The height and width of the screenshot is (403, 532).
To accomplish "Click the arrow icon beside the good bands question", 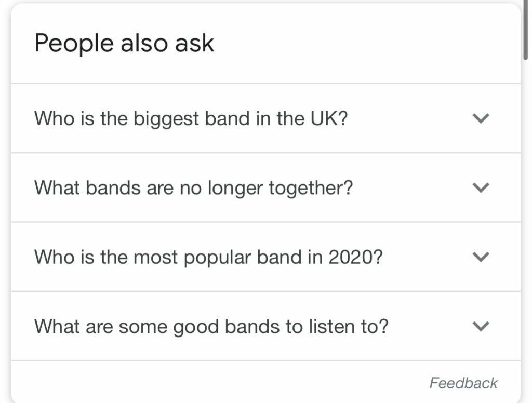I will pos(481,326).
